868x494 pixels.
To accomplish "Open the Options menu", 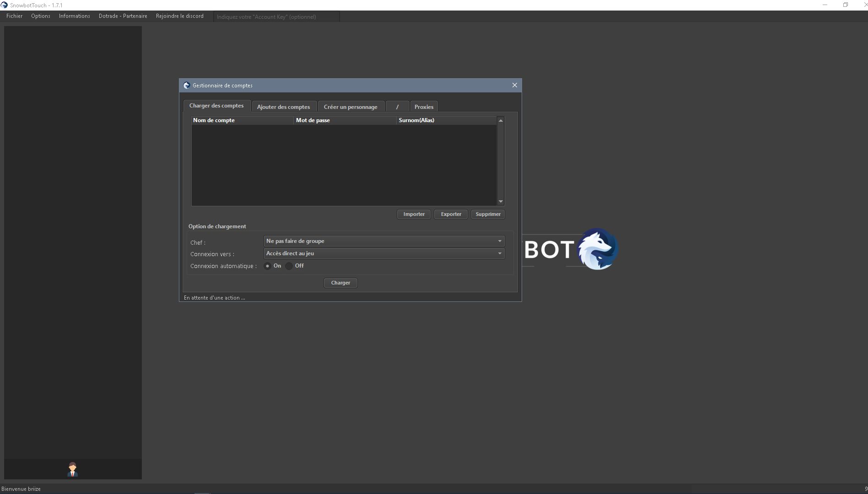I will tap(41, 16).
